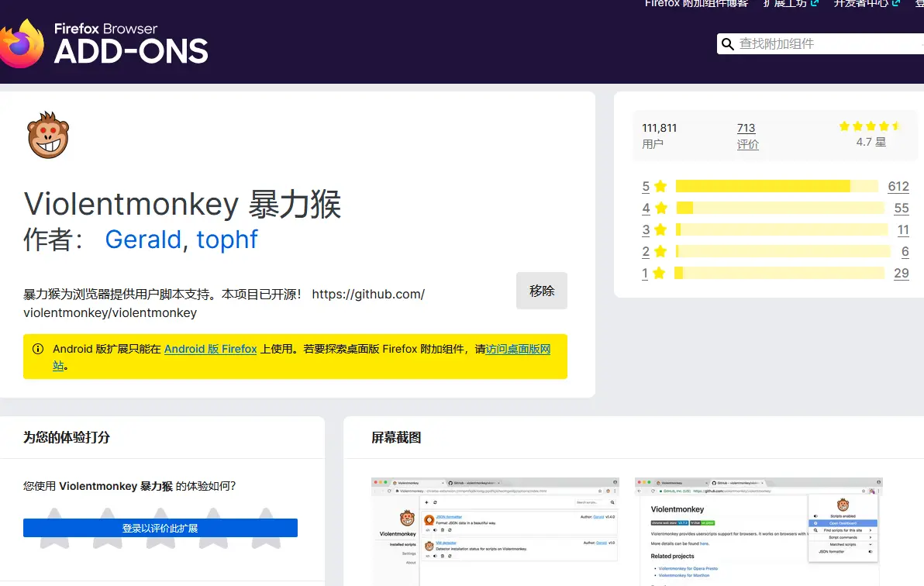Click the 1-star rating bar
This screenshot has height=586, width=924.
[x=779, y=273]
